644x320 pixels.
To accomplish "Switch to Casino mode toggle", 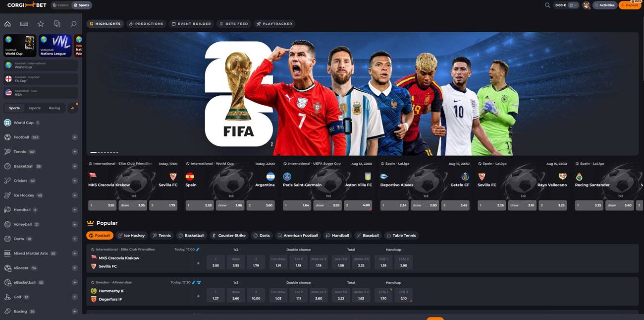I will pyautogui.click(x=60, y=5).
